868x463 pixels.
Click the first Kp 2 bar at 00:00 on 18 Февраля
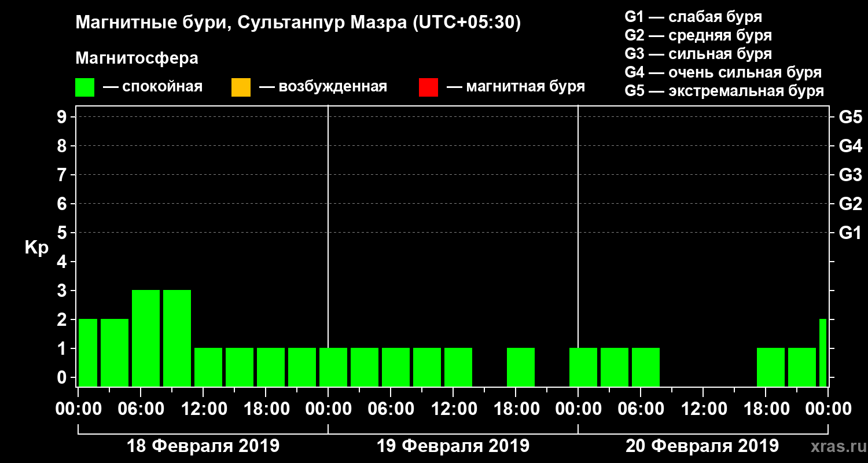tap(88, 352)
